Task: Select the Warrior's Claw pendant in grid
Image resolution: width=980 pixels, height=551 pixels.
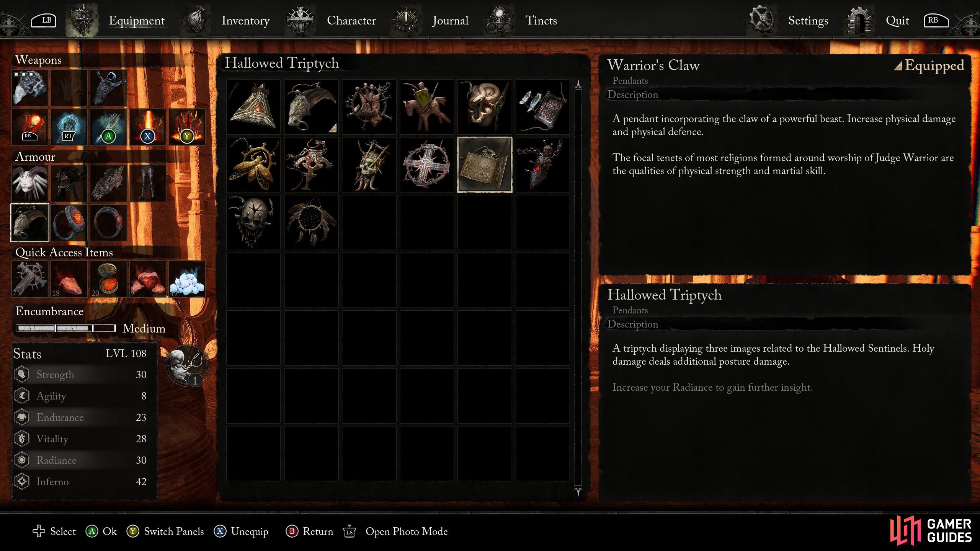Action: coord(311,107)
